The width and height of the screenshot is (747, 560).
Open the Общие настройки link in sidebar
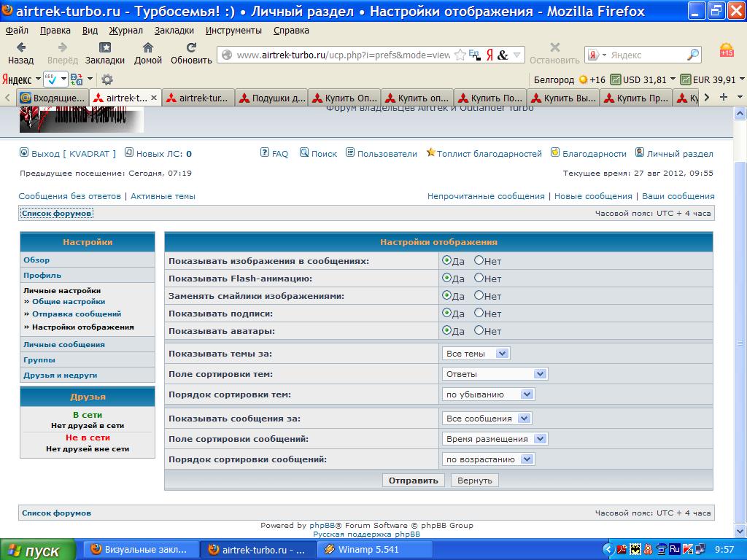(69, 301)
